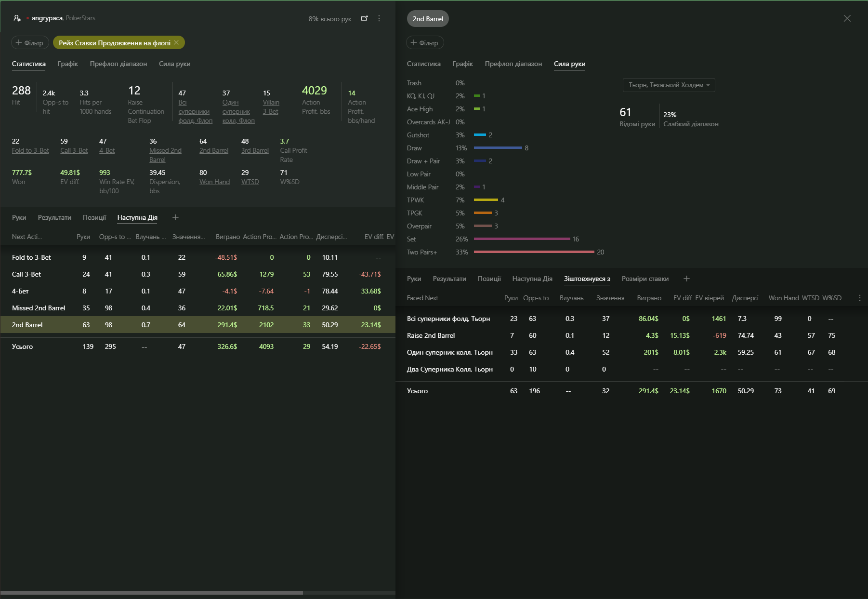Click the Draw hand strength bar
The width and height of the screenshot is (868, 599).
[x=498, y=148]
